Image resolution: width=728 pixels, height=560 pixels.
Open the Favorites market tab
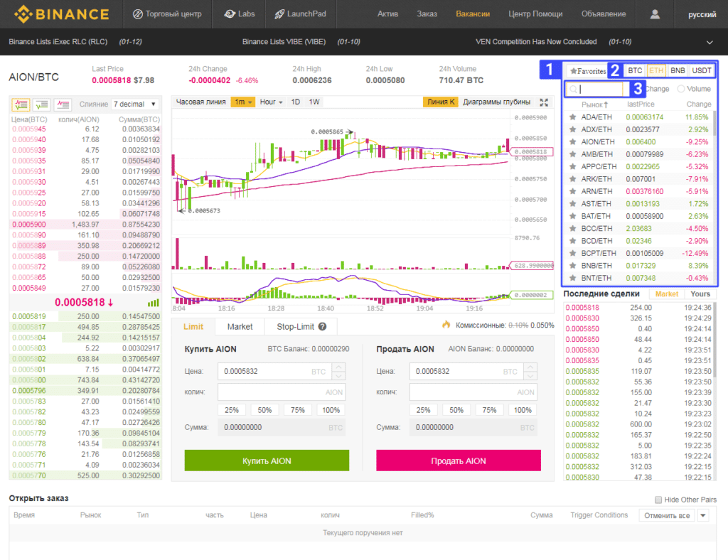tap(588, 71)
